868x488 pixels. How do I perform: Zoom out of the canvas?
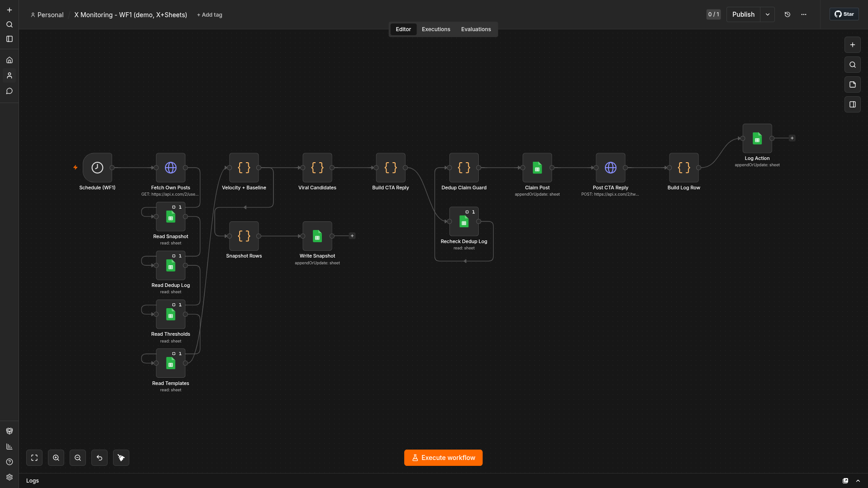tap(78, 458)
